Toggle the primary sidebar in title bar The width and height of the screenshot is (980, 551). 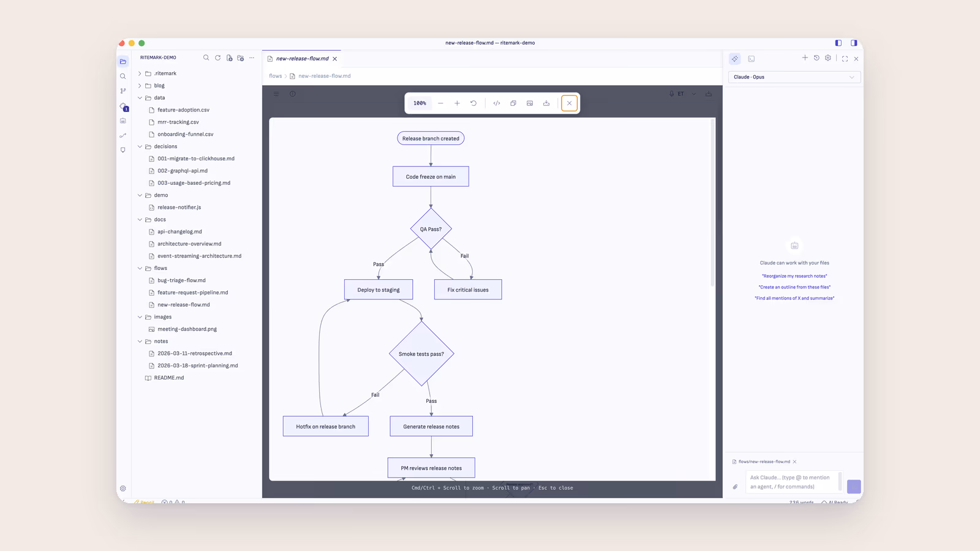point(839,43)
